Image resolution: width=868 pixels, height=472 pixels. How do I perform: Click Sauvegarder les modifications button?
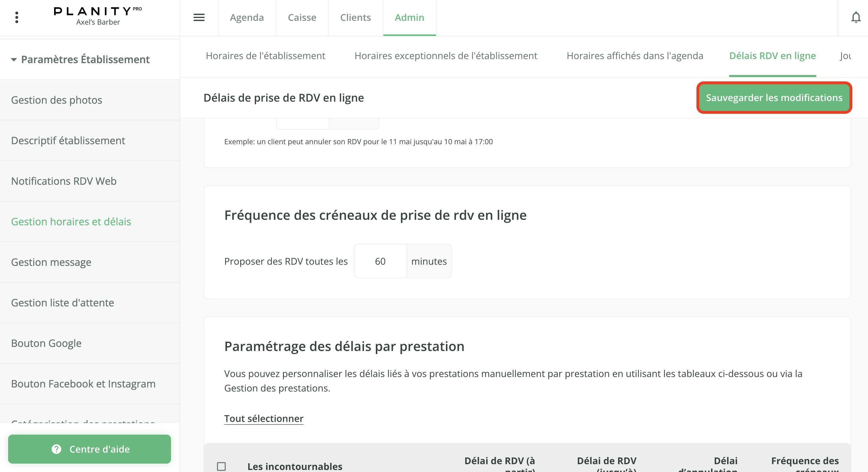pos(774,98)
